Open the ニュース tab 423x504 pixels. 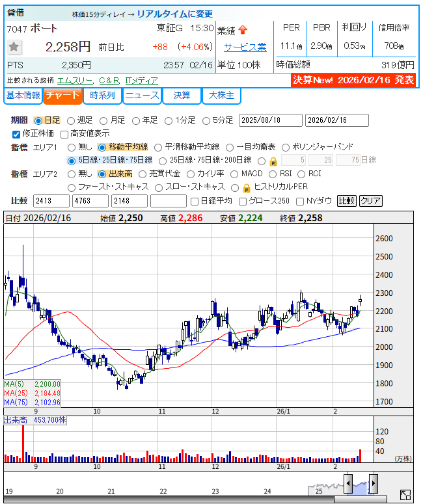point(142,96)
